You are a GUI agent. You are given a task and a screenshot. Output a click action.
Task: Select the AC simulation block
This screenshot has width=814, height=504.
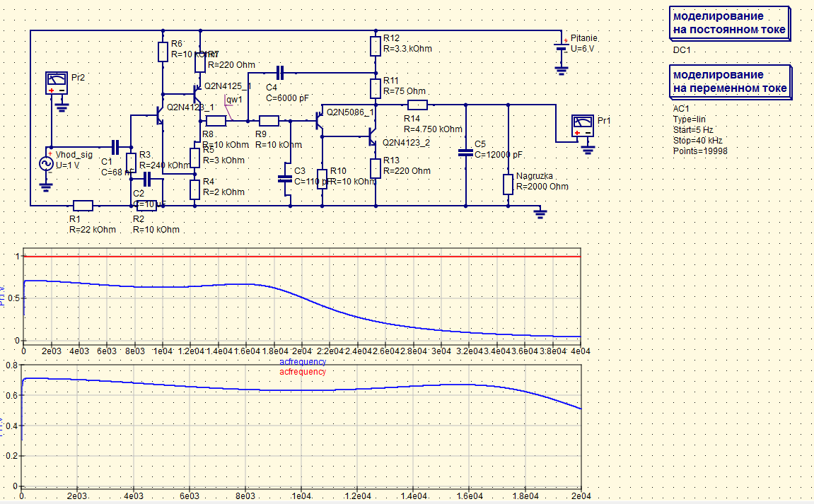click(x=728, y=81)
